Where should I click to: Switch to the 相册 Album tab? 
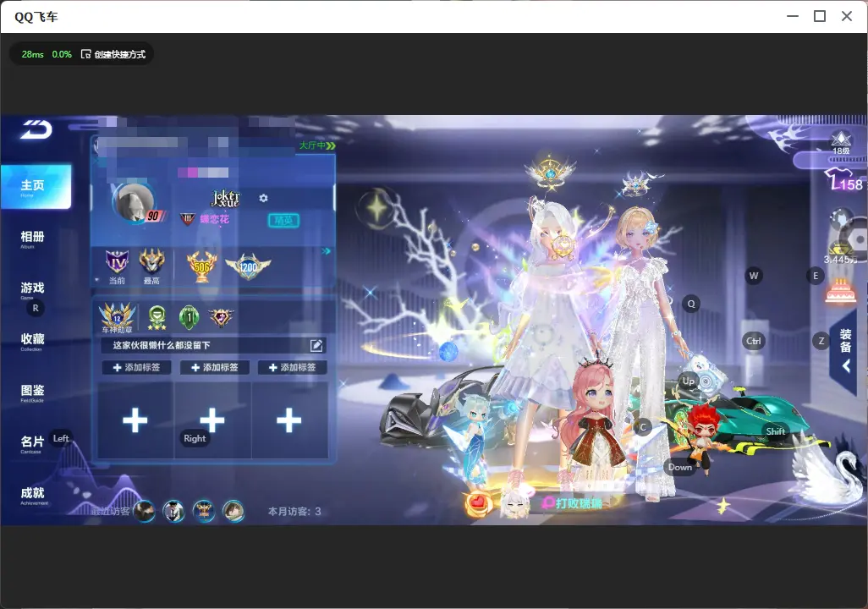[33, 239]
